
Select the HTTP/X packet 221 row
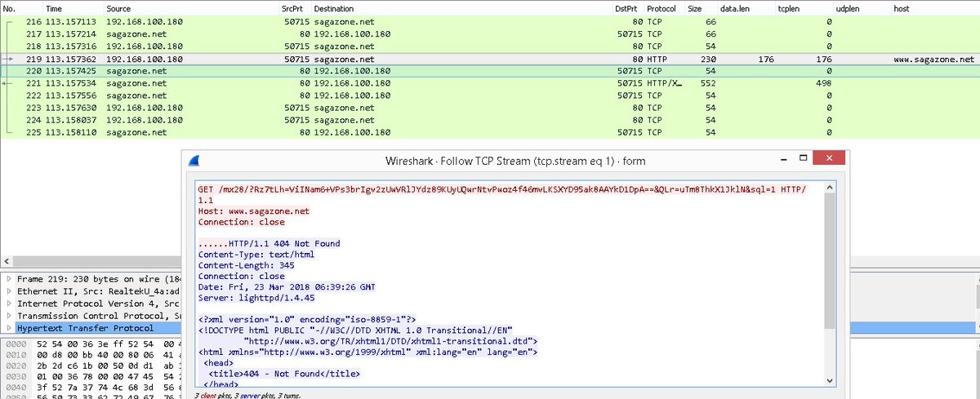pos(490,83)
